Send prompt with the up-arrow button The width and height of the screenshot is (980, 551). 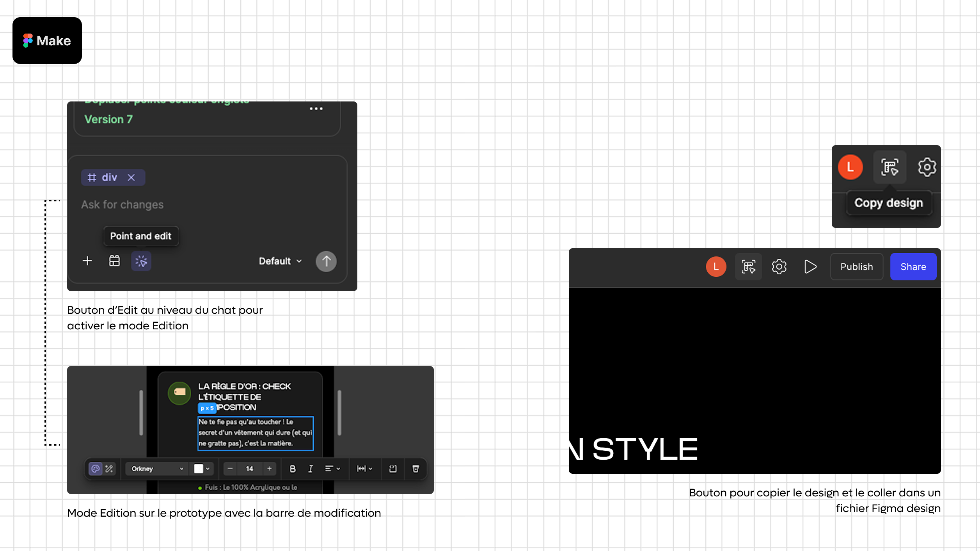click(x=326, y=261)
